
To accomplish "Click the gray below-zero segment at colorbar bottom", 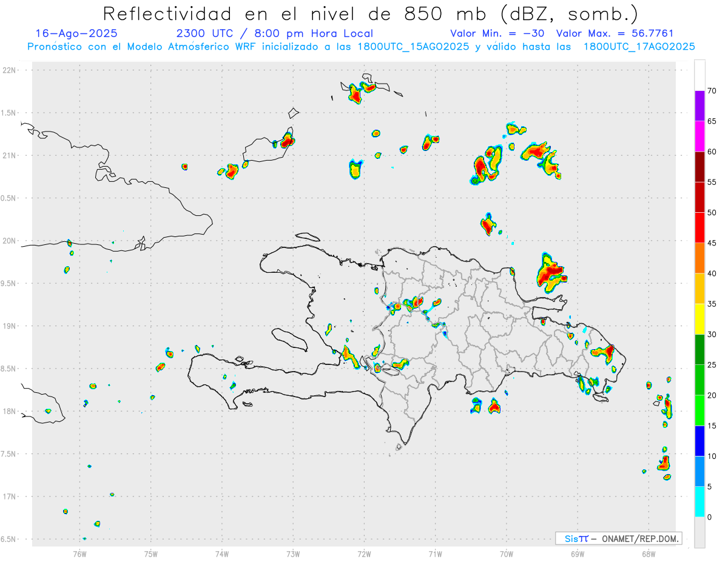I will click(699, 532).
